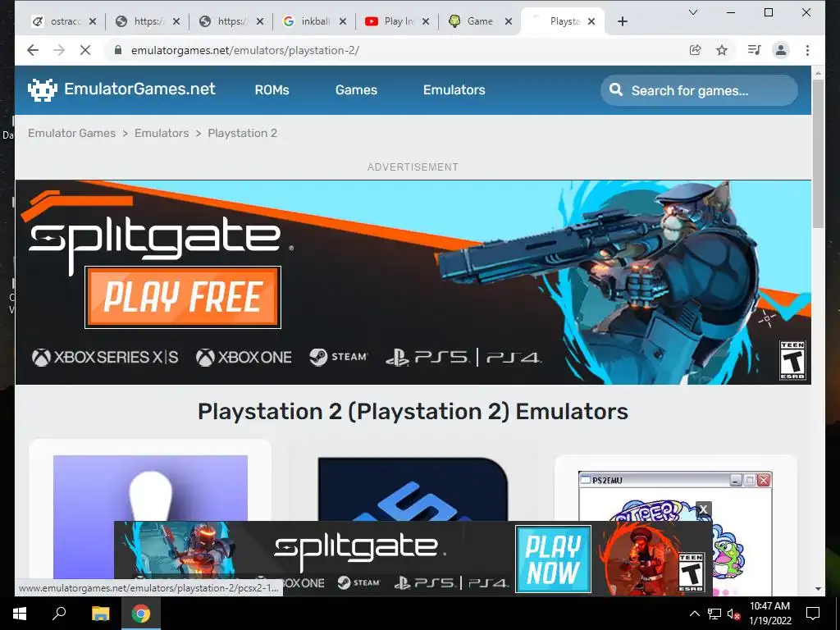
Task: Close the ostrac tab
Action: (x=93, y=21)
